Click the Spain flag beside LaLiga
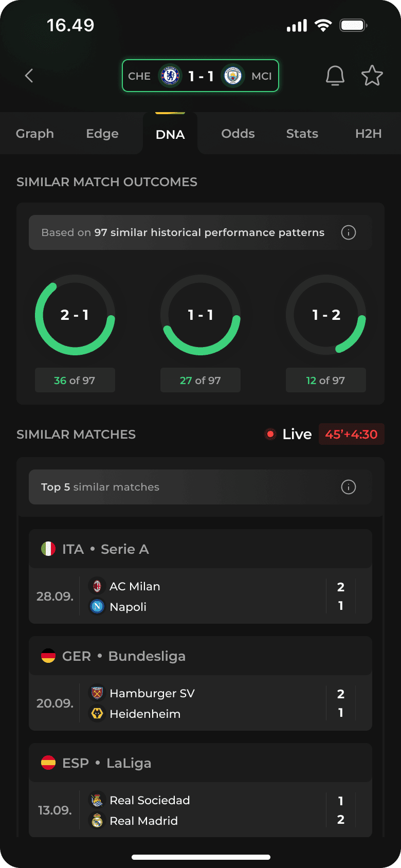The width and height of the screenshot is (401, 868). tap(48, 763)
